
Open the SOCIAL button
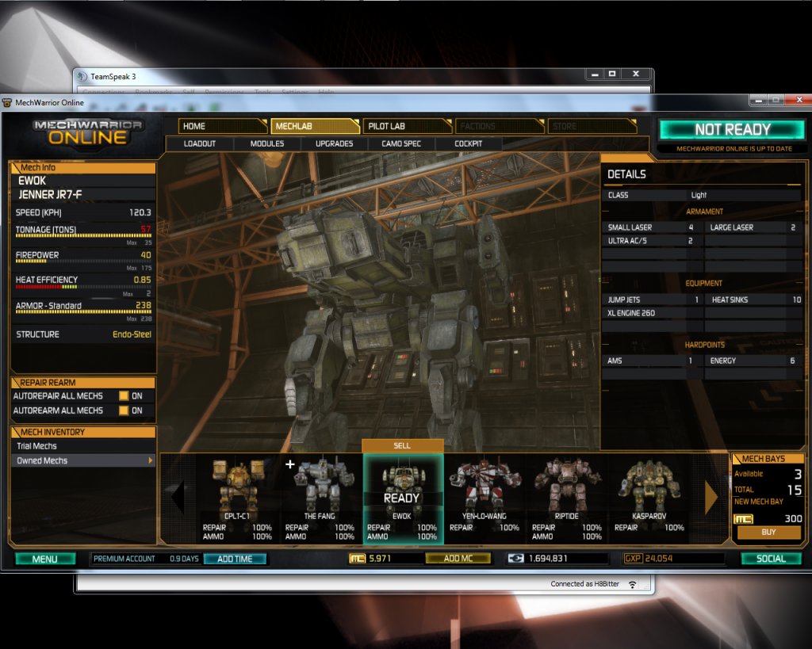771,559
